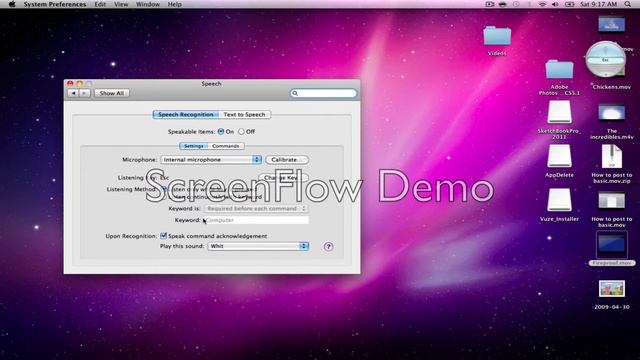The width and height of the screenshot is (640, 360).
Task: Turn Speakable Items Off
Action: 242,131
